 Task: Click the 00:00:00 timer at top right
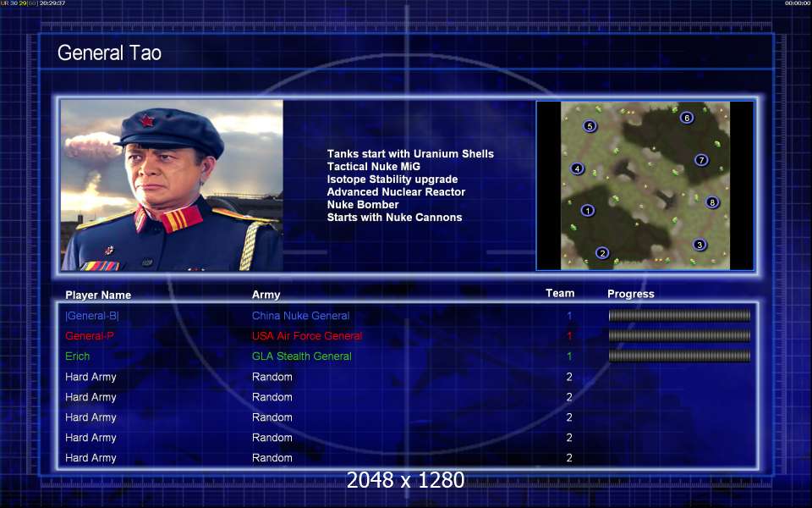tap(798, 3)
